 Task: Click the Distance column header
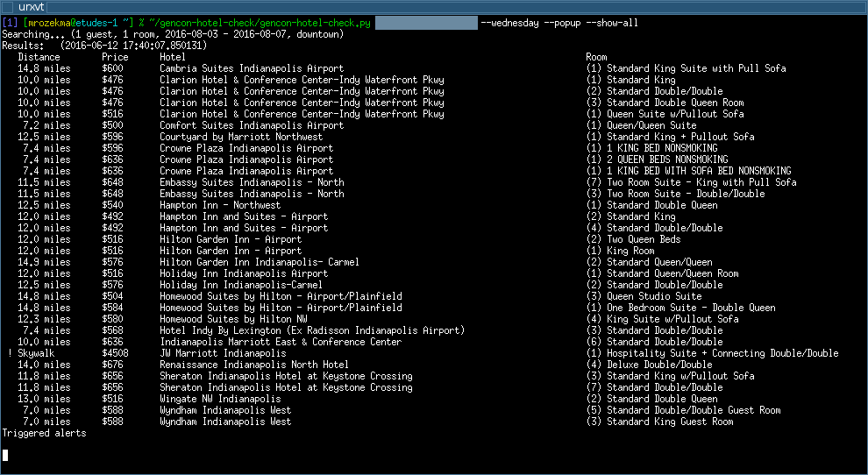click(39, 57)
